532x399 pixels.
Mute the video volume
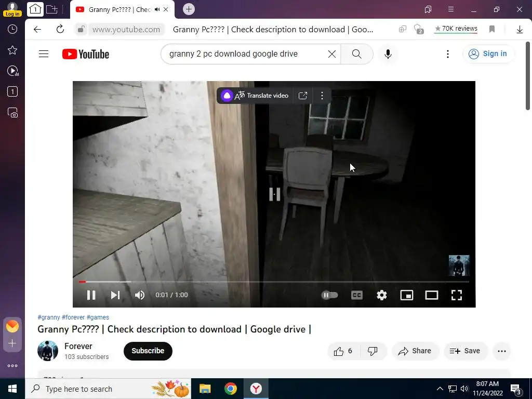tap(140, 295)
